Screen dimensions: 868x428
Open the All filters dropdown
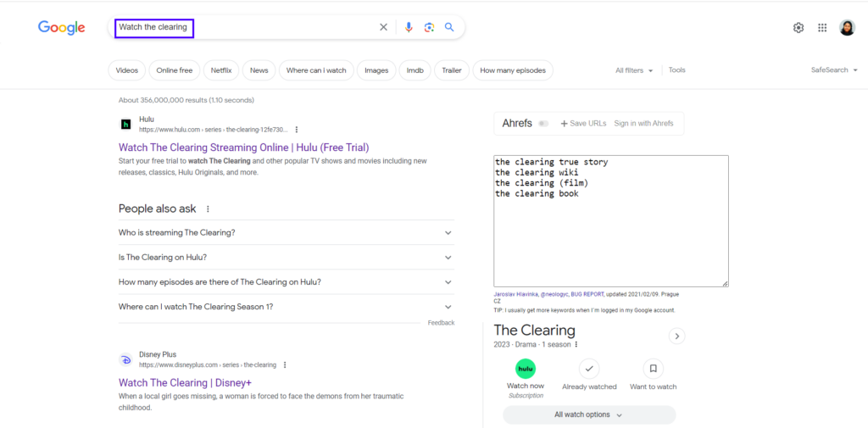pyautogui.click(x=634, y=70)
